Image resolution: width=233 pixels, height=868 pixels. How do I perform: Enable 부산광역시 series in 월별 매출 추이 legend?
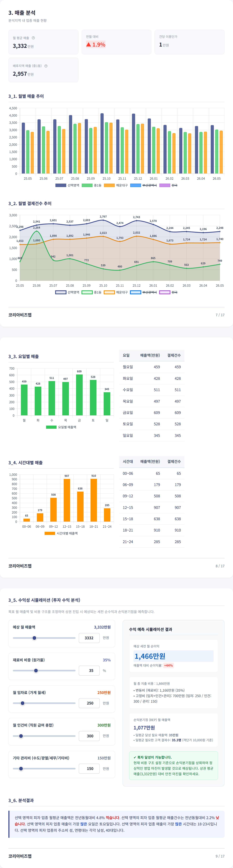point(143,185)
